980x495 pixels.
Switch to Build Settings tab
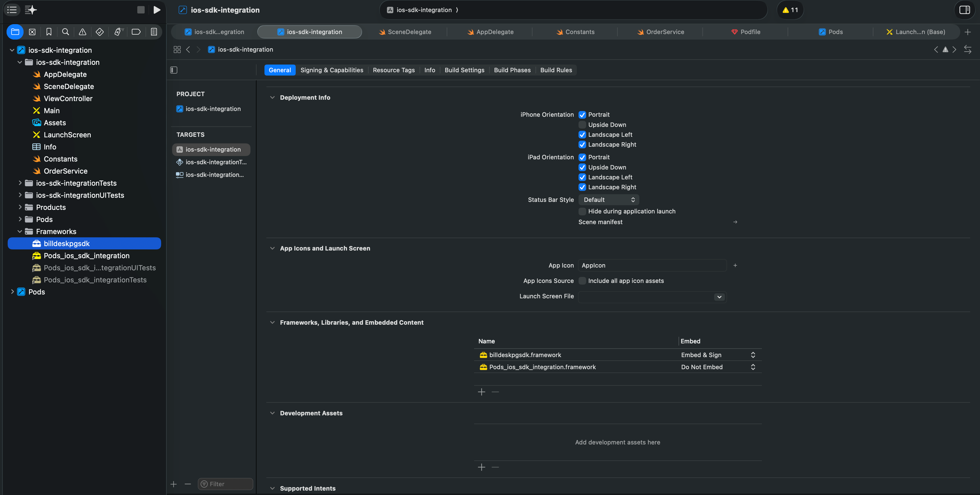point(465,70)
